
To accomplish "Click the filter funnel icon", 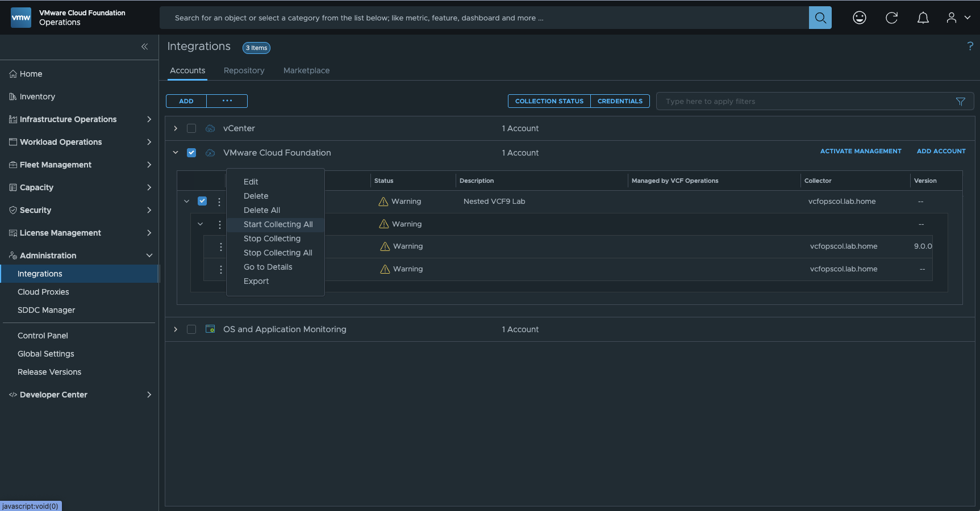I will coord(960,102).
